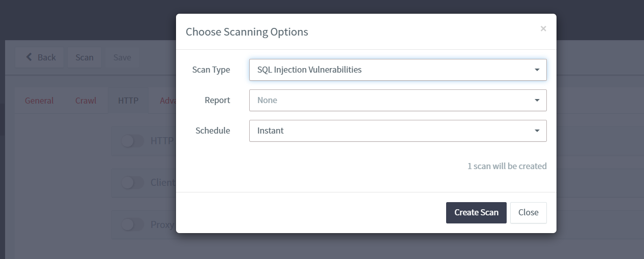Open the SQL Injection Vulnerabilities scan type dropdown
Screen dimensions: 644x259
coord(392,70)
